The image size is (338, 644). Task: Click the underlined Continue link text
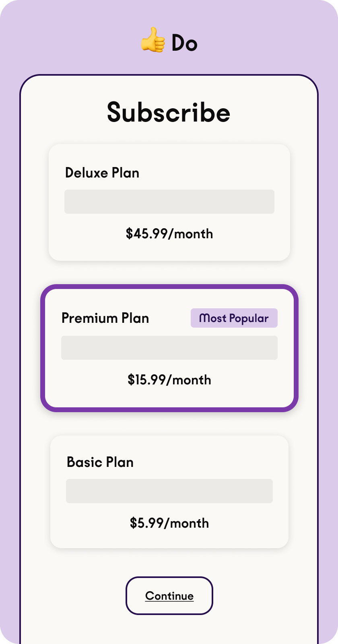pyautogui.click(x=169, y=596)
